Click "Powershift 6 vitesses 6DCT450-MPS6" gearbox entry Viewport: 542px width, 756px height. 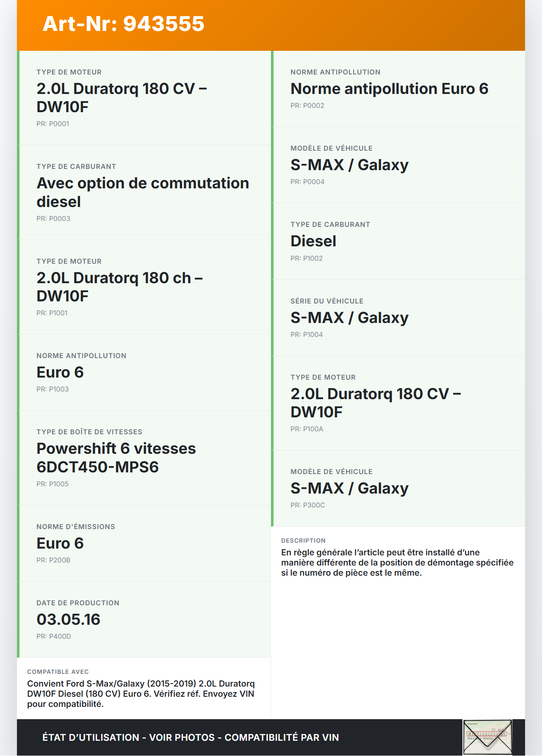point(116,458)
